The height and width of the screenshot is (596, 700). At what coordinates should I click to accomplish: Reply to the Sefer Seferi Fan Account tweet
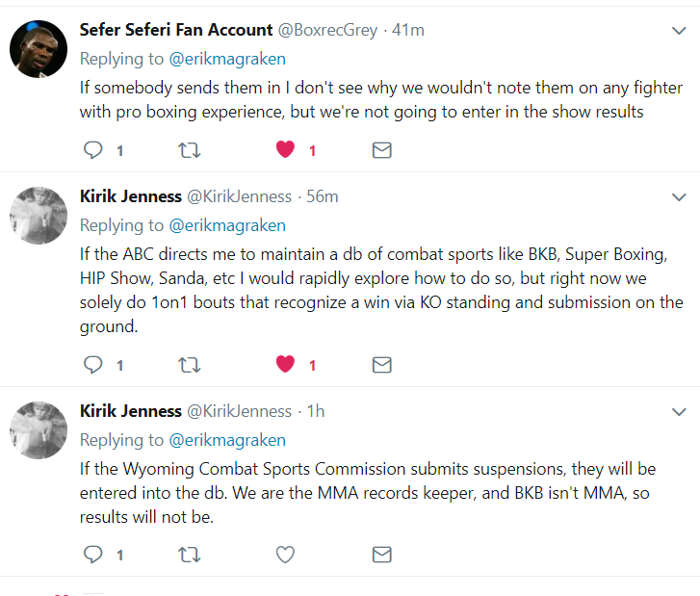(x=93, y=150)
